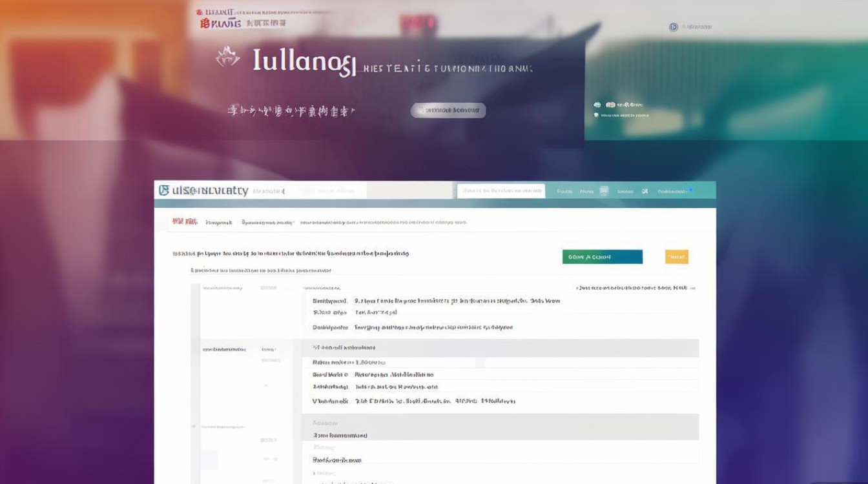Select the red first tab in the panel navigation
The height and width of the screenshot is (484, 868).
pyautogui.click(x=185, y=222)
